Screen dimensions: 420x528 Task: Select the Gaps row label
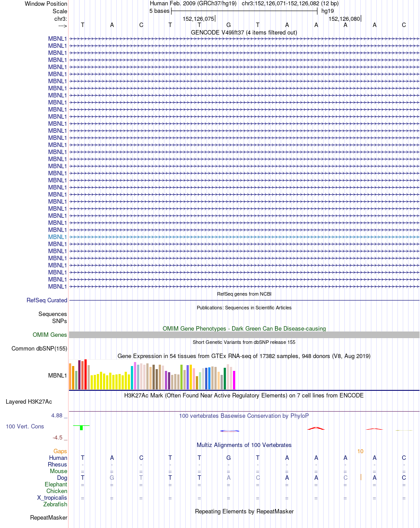pos(60,451)
